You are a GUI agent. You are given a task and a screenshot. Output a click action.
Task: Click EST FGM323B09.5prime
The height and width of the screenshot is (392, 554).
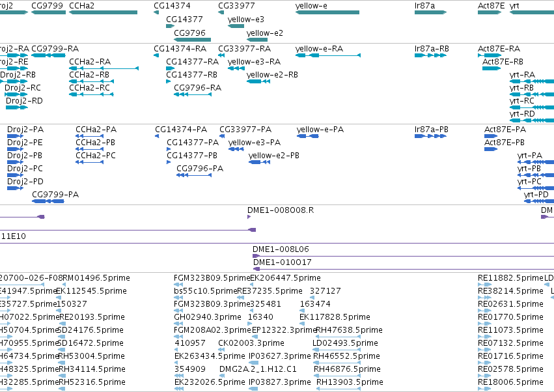212,278
